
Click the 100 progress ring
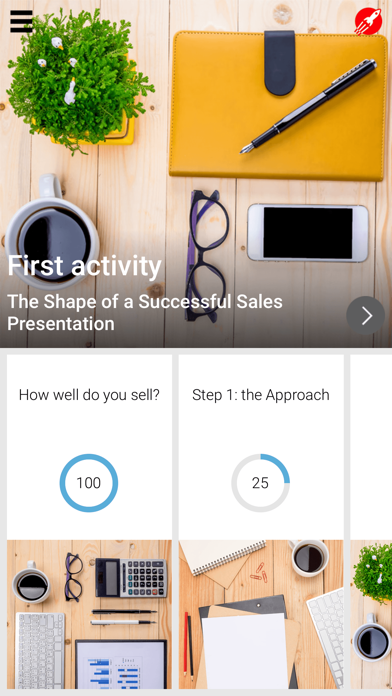[89, 483]
